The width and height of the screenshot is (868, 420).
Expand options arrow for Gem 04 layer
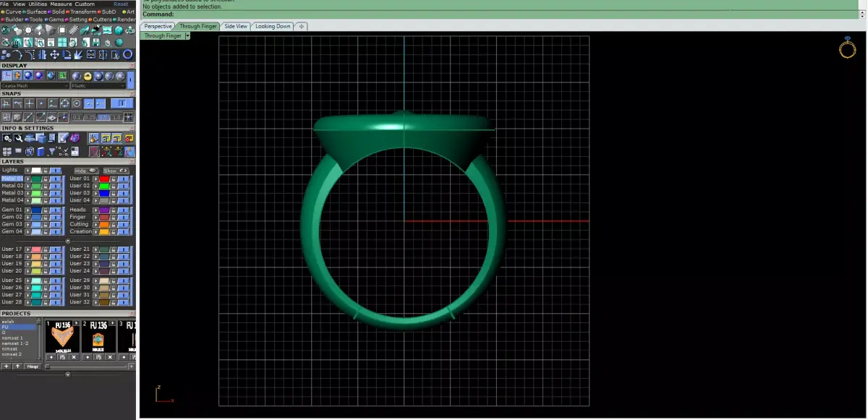coord(27,231)
